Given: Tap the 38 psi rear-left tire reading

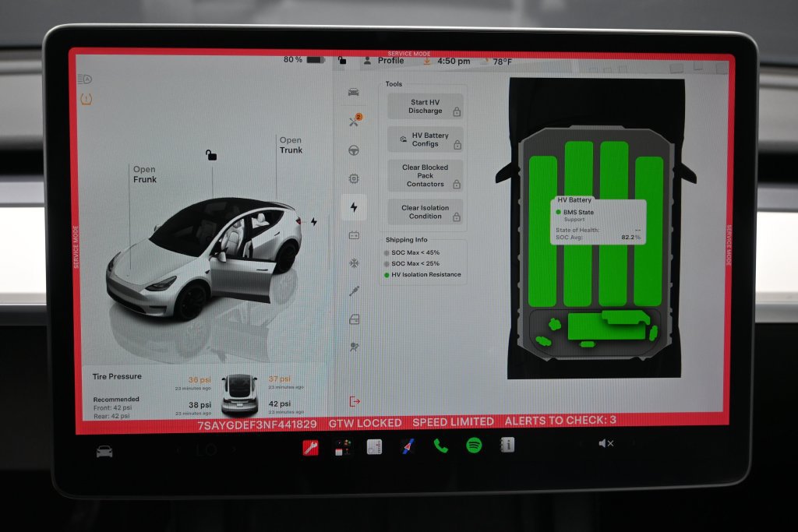Looking at the screenshot, I should (199, 405).
